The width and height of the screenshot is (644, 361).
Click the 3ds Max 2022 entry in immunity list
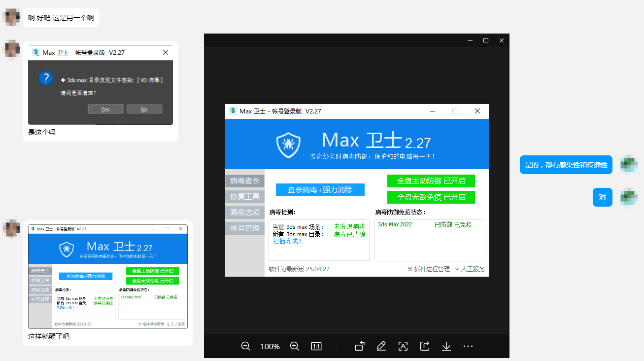coord(395,224)
